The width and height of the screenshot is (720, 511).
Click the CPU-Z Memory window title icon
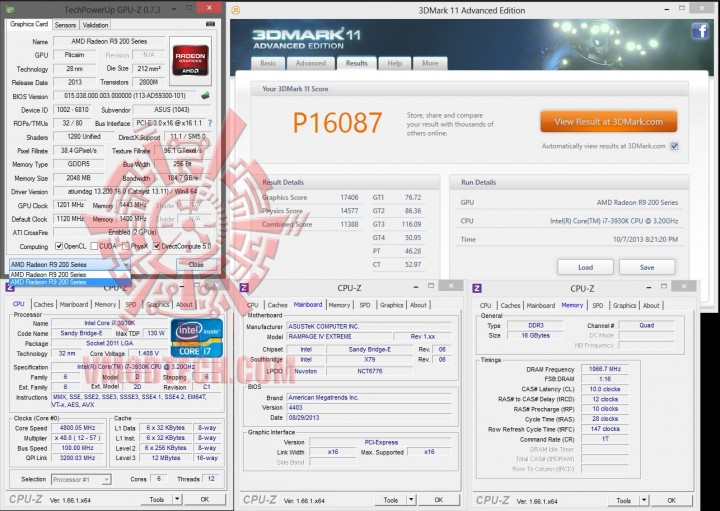[x=477, y=288]
